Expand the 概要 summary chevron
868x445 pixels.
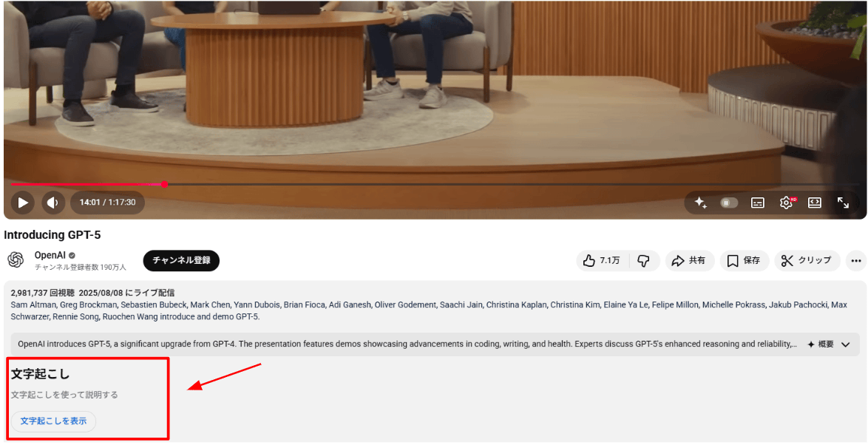845,344
